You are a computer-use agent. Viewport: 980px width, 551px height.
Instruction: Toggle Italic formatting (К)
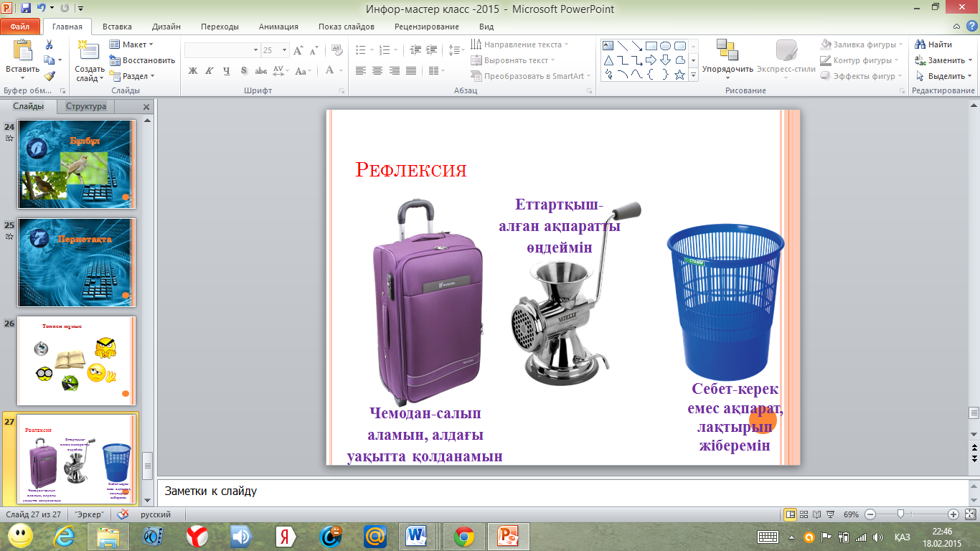[209, 71]
